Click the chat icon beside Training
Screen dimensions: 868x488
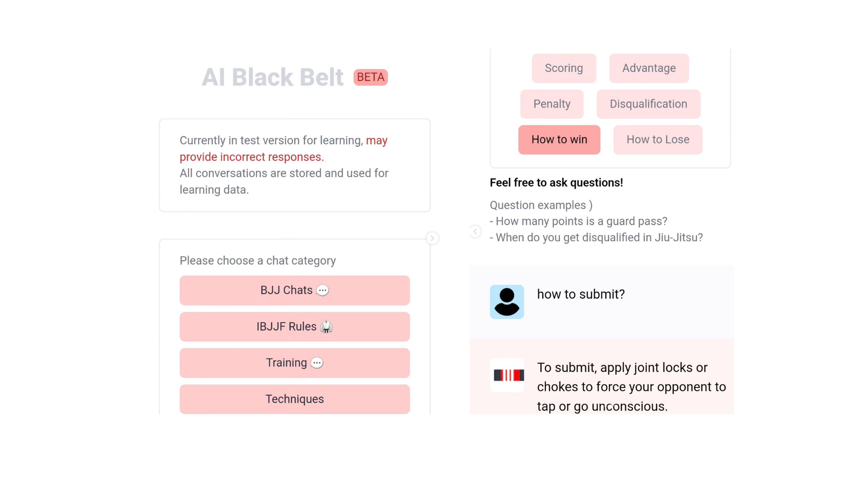(317, 363)
